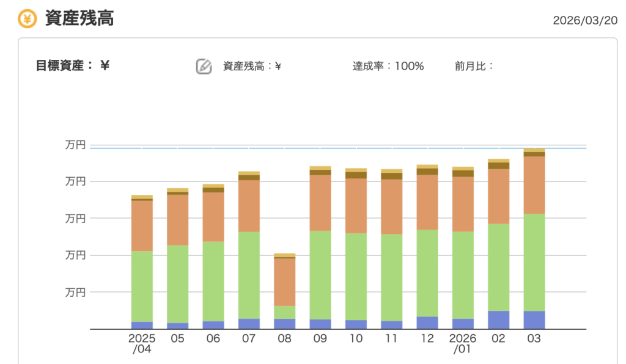This screenshot has height=364, width=626.
Task: Click the yellow top segment of the 07 bar
Action: [249, 173]
